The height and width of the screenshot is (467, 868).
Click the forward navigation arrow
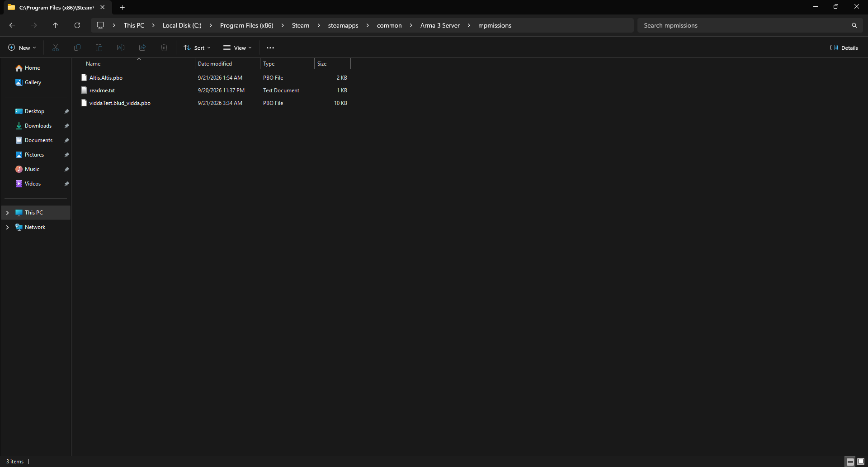(34, 25)
